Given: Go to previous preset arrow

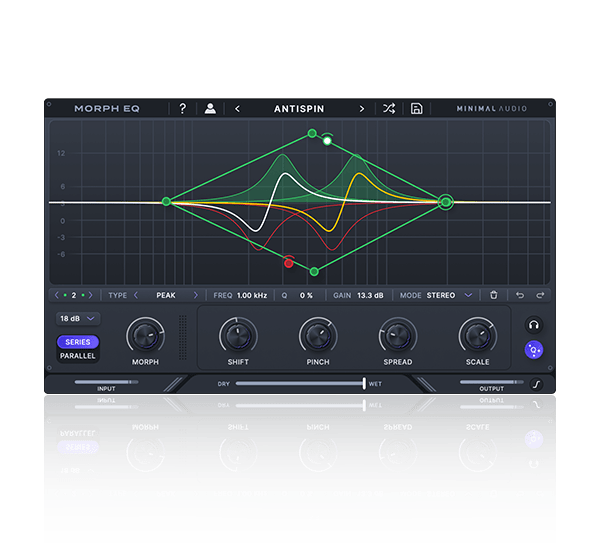Looking at the screenshot, I should (237, 109).
